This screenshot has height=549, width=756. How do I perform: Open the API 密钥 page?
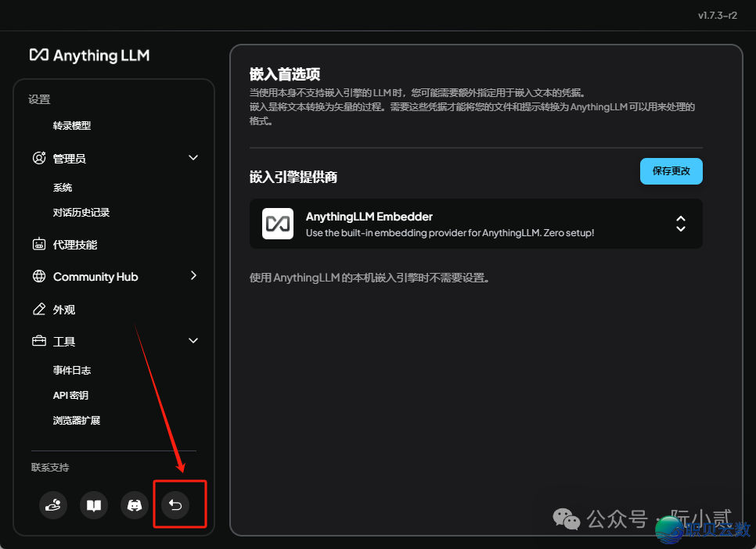coord(71,395)
